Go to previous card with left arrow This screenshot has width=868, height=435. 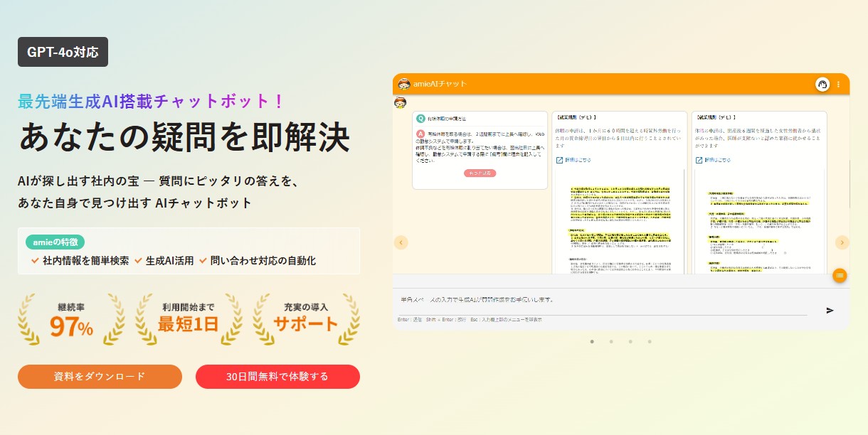click(401, 242)
